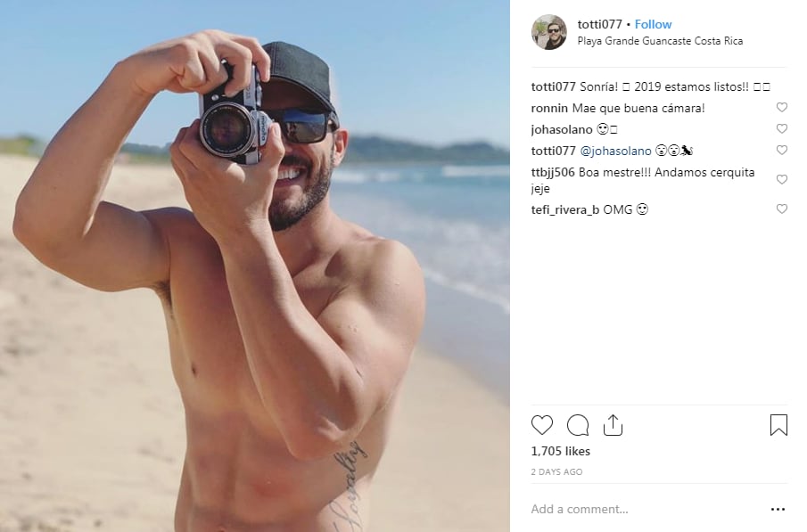This screenshot has height=532, width=807.
Task: Open totti077 profile from the header username
Action: click(x=599, y=24)
